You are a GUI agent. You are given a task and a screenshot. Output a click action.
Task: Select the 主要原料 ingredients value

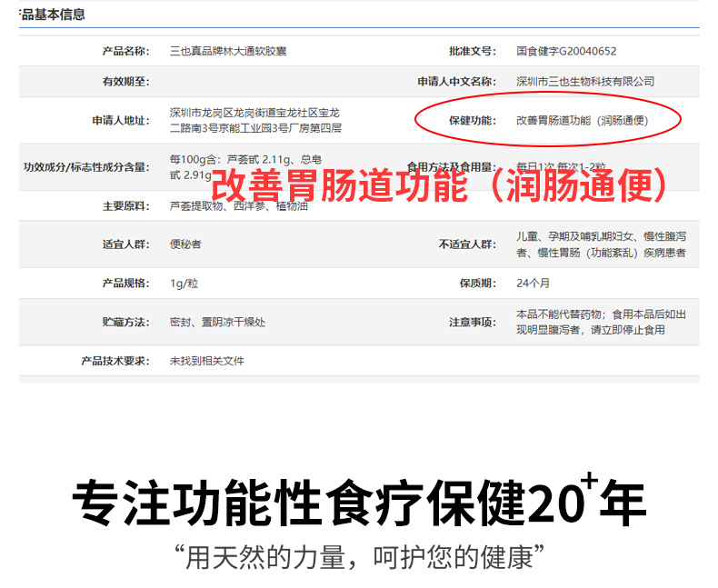point(238,206)
